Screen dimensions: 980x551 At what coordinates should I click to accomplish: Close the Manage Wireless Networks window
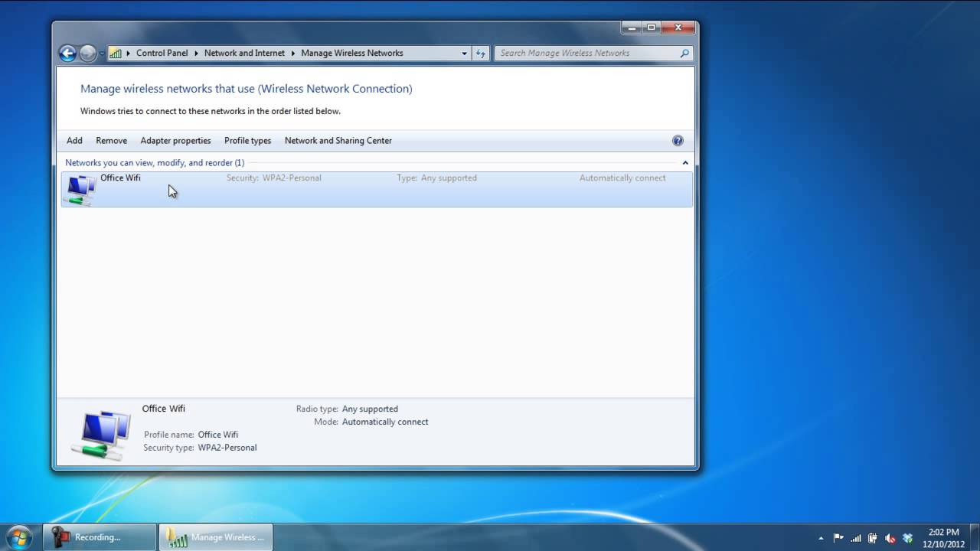click(x=678, y=28)
